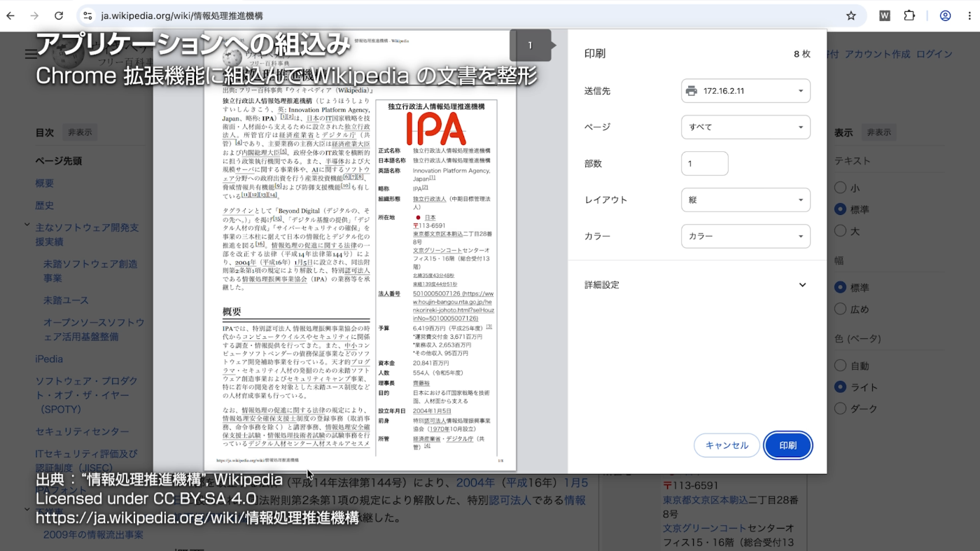The height and width of the screenshot is (551, 980).
Task: Click the browser forward arrow
Action: coord(35,15)
